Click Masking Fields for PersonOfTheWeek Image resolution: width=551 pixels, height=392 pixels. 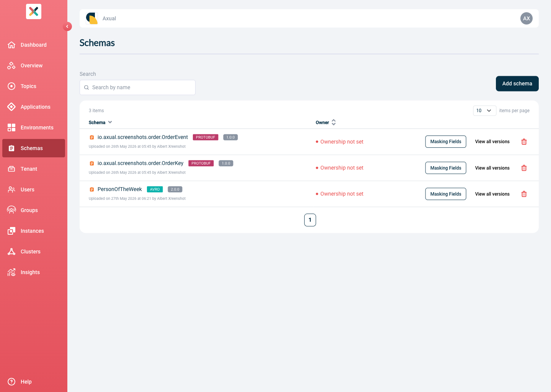446,194
